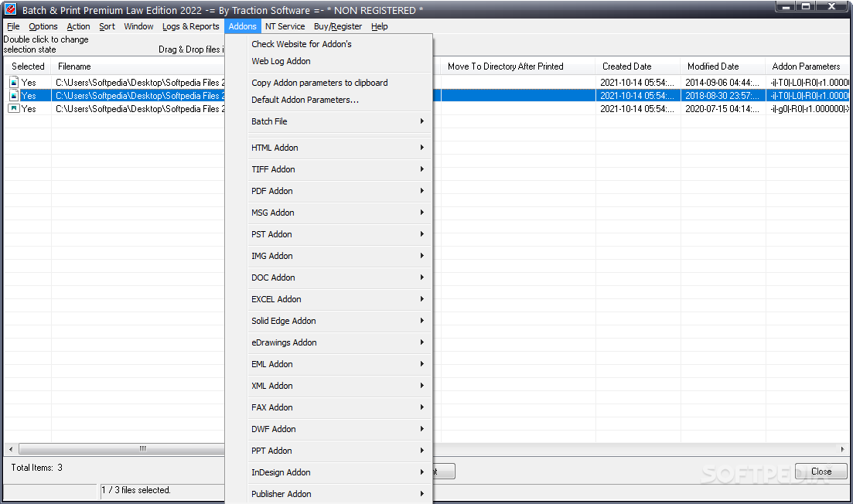Image resolution: width=853 pixels, height=504 pixels.
Task: Close the open Addons menu
Action: tap(242, 26)
